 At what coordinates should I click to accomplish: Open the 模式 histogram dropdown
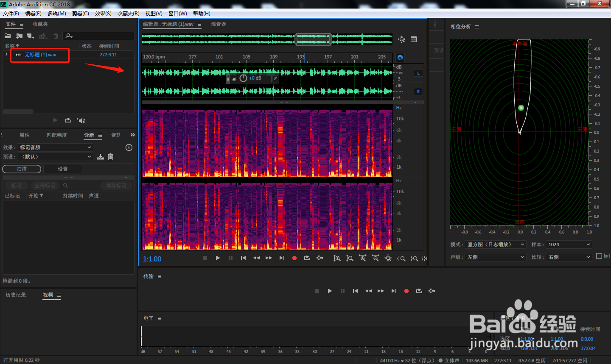496,245
